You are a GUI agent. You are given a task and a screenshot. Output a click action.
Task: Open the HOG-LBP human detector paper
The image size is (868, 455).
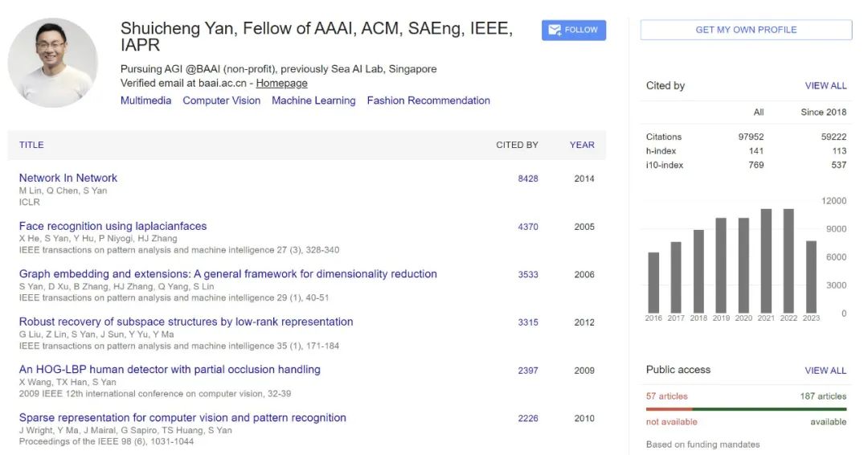click(170, 370)
